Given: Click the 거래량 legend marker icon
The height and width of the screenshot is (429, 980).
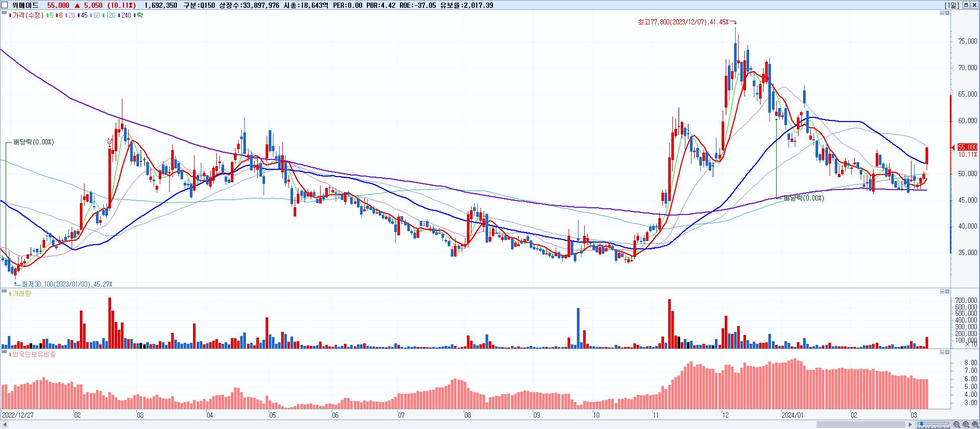Looking at the screenshot, I should 9,294.
